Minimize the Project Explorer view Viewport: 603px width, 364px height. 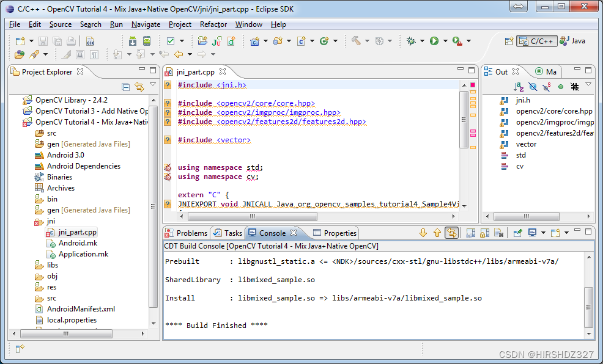[142, 70]
